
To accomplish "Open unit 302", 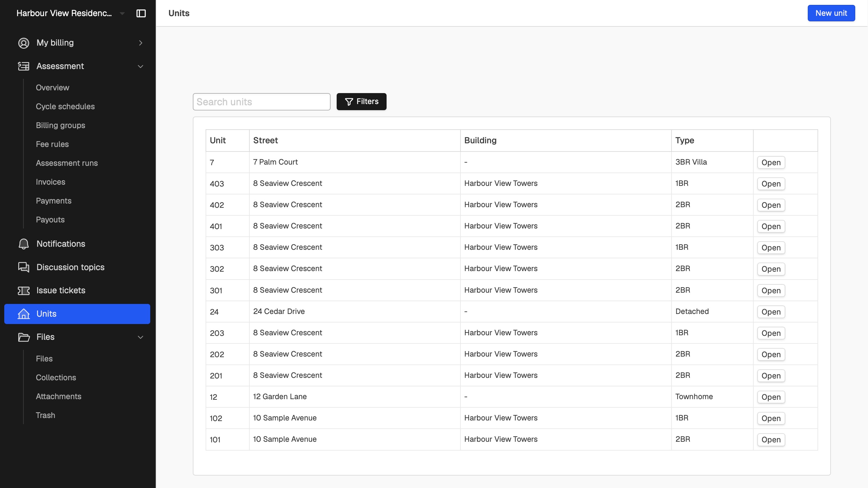I will click(771, 269).
